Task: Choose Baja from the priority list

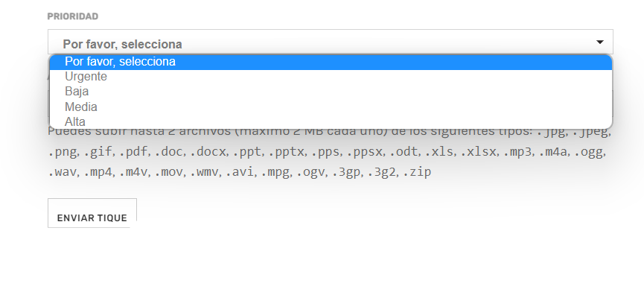Action: click(331, 91)
